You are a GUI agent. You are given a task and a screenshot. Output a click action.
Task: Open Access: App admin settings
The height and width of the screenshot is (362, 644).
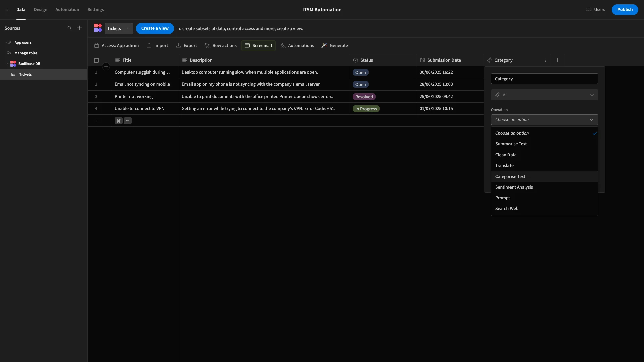coord(116,46)
